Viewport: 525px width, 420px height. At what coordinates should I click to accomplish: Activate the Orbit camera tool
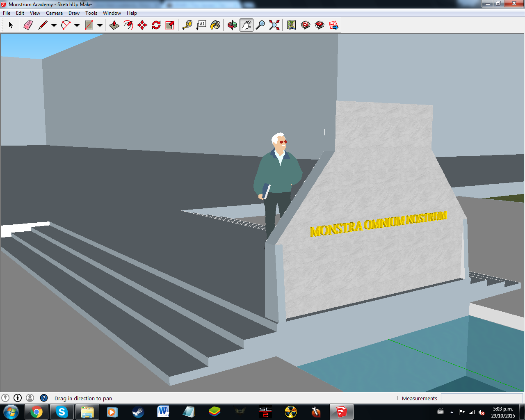click(x=232, y=25)
